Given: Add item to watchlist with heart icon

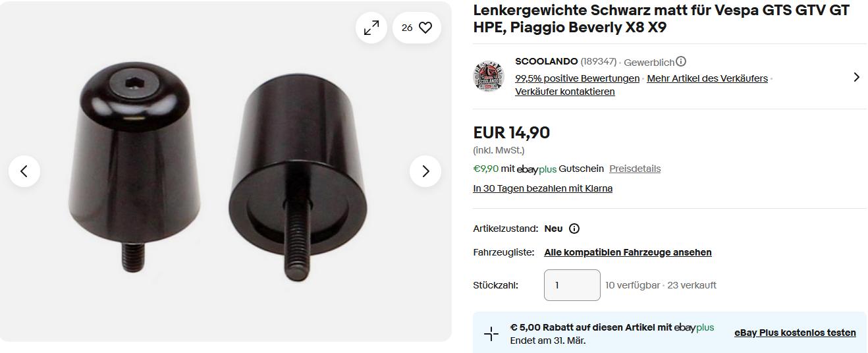Looking at the screenshot, I should coord(425,28).
